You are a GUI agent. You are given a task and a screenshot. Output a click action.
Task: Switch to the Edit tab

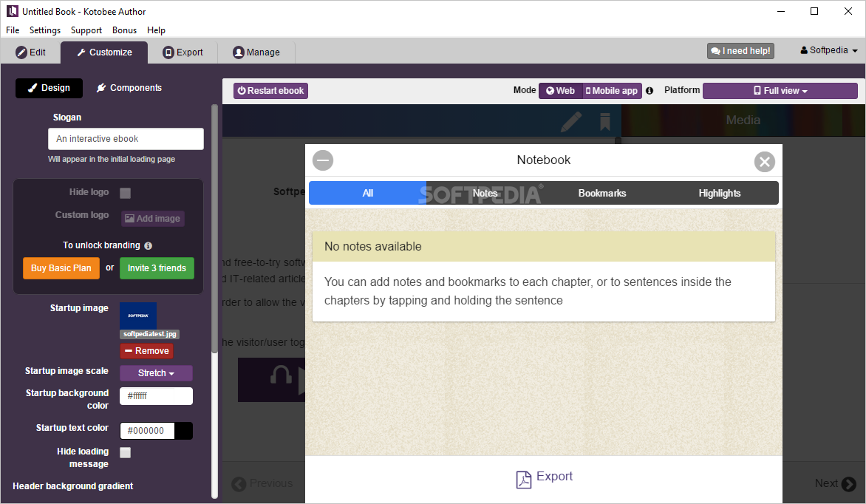click(x=31, y=52)
